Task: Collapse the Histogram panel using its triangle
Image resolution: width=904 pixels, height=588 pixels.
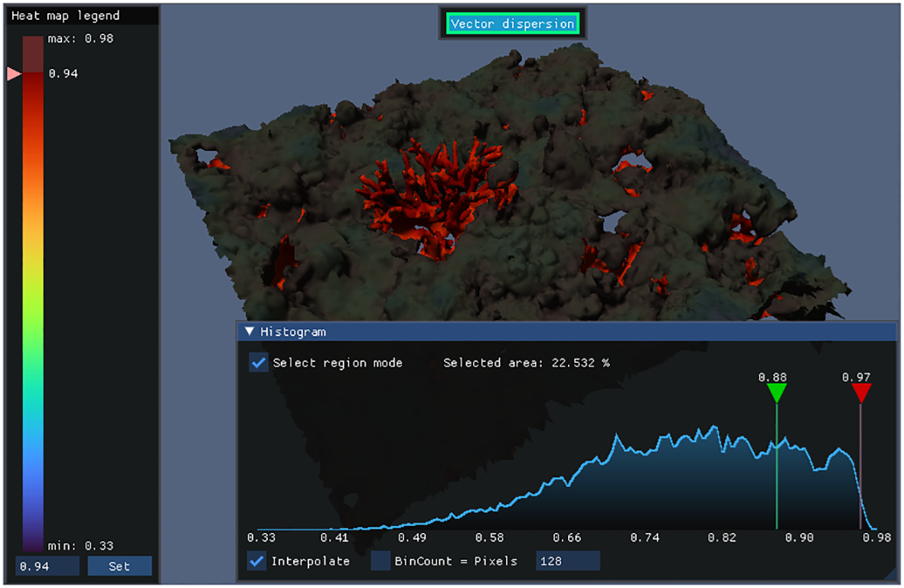Action: [x=249, y=332]
